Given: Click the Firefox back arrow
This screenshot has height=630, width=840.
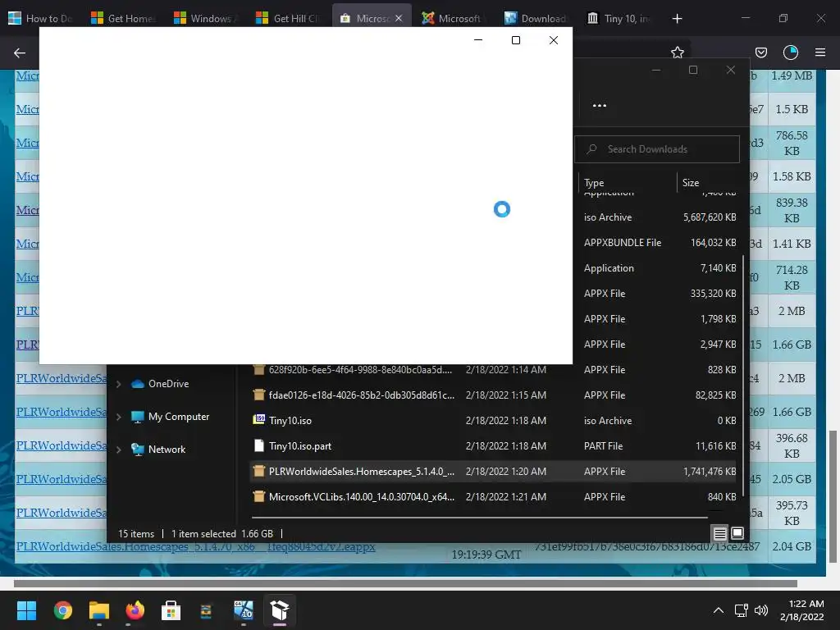Looking at the screenshot, I should tap(20, 52).
